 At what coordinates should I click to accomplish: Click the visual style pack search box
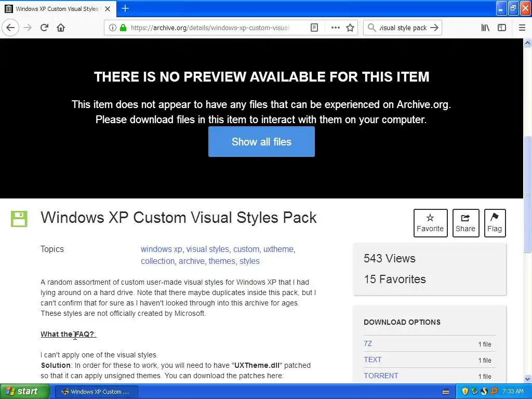(x=403, y=28)
